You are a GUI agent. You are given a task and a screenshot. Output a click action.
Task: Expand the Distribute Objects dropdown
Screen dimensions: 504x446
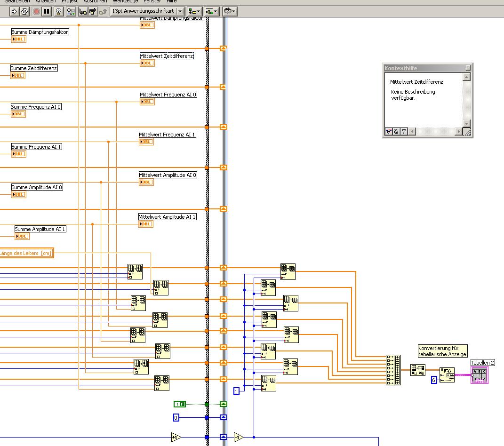pos(211,11)
